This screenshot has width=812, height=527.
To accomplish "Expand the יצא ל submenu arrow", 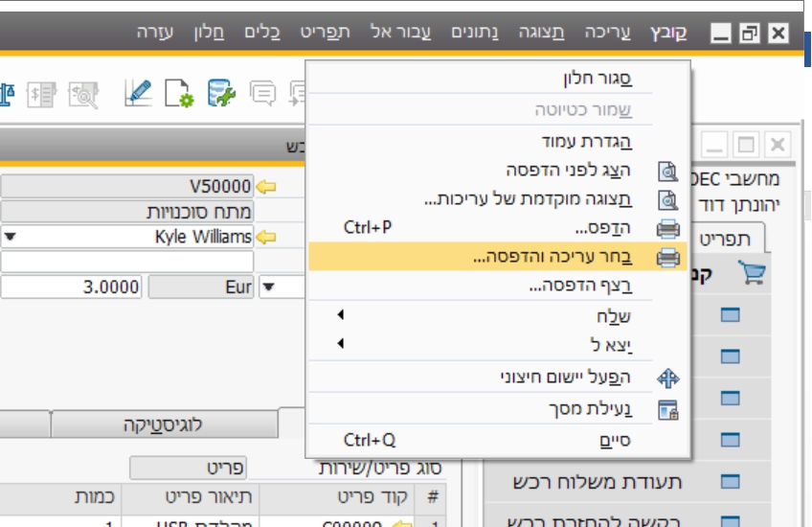I will click(x=340, y=343).
